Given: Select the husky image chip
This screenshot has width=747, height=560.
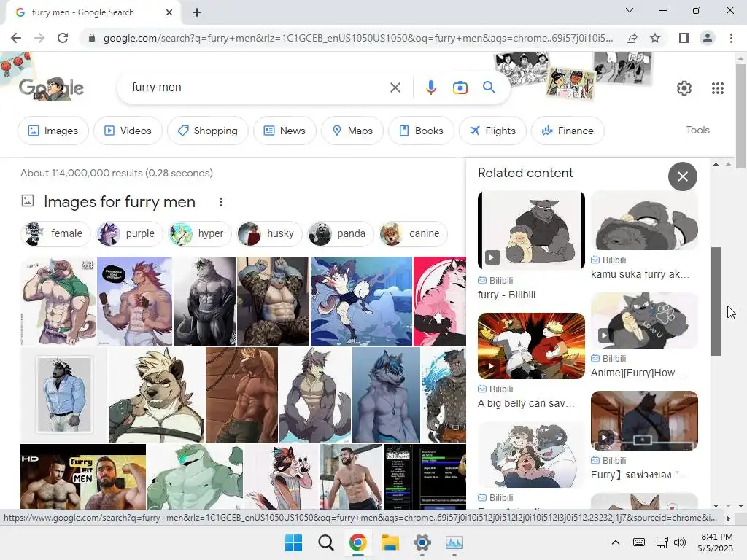Looking at the screenshot, I should pos(268,233).
